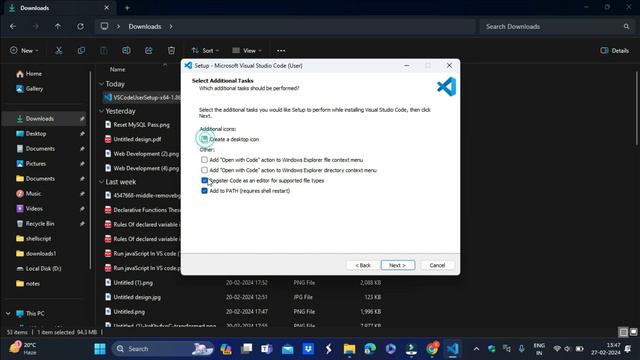
Task: Click Downloads in the address bar
Action: (145, 27)
